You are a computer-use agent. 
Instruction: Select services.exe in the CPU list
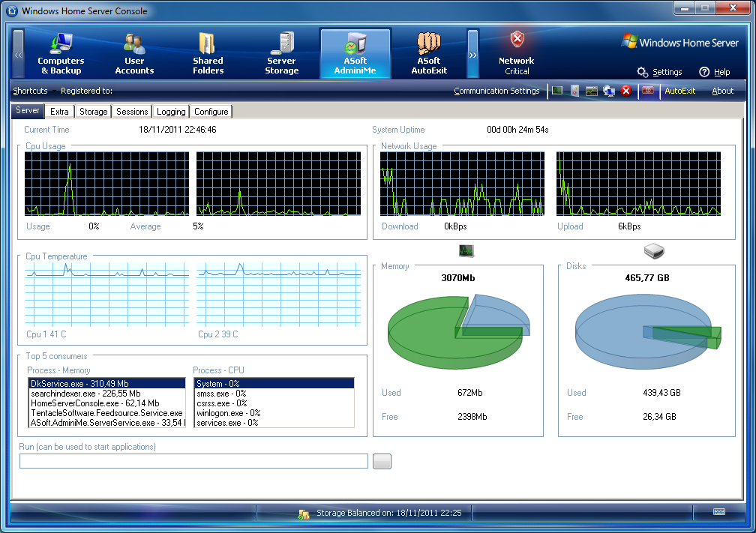tap(274, 423)
